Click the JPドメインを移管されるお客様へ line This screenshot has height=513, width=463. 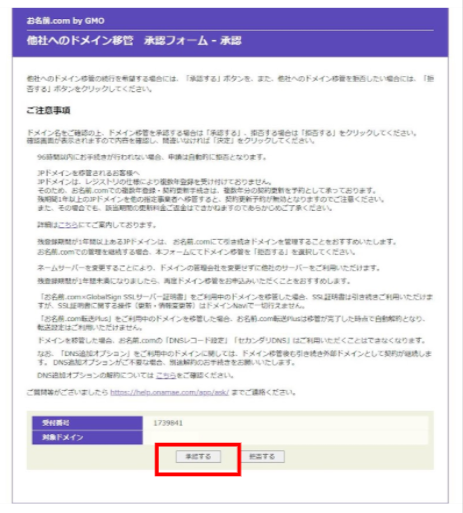(88, 173)
